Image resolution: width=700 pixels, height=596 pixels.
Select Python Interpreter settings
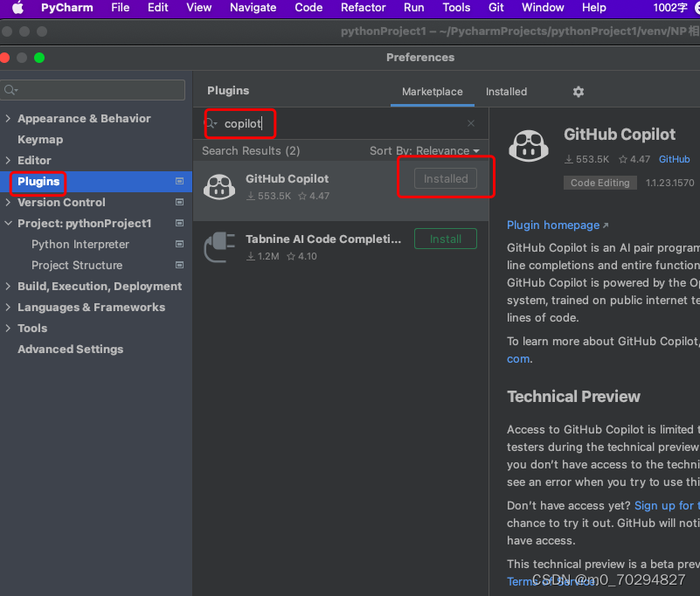pyautogui.click(x=80, y=244)
